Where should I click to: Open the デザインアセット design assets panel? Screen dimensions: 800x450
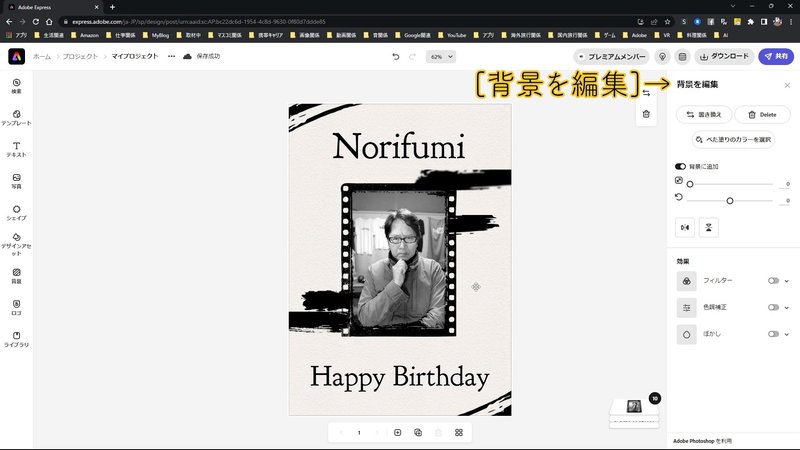pyautogui.click(x=16, y=244)
